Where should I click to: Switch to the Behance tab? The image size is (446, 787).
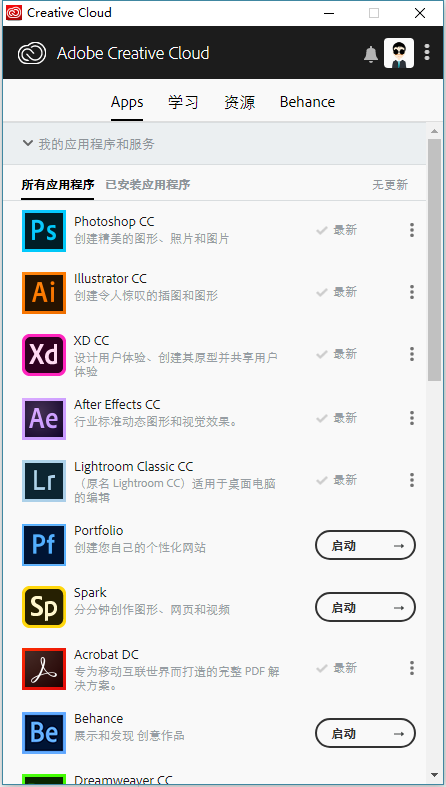308,102
